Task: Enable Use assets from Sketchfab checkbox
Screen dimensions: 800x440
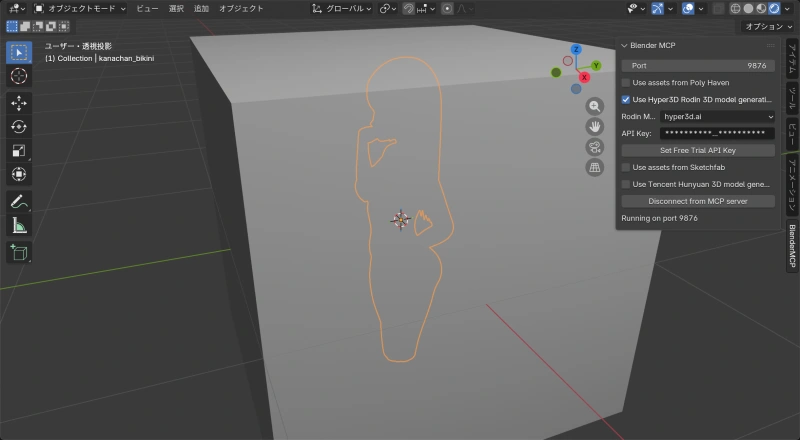Action: (626, 167)
